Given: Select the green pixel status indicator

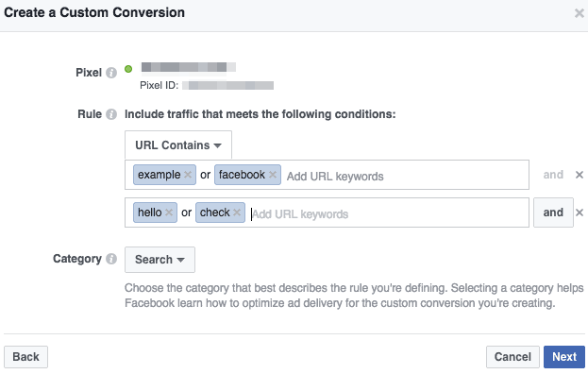Looking at the screenshot, I should (128, 69).
